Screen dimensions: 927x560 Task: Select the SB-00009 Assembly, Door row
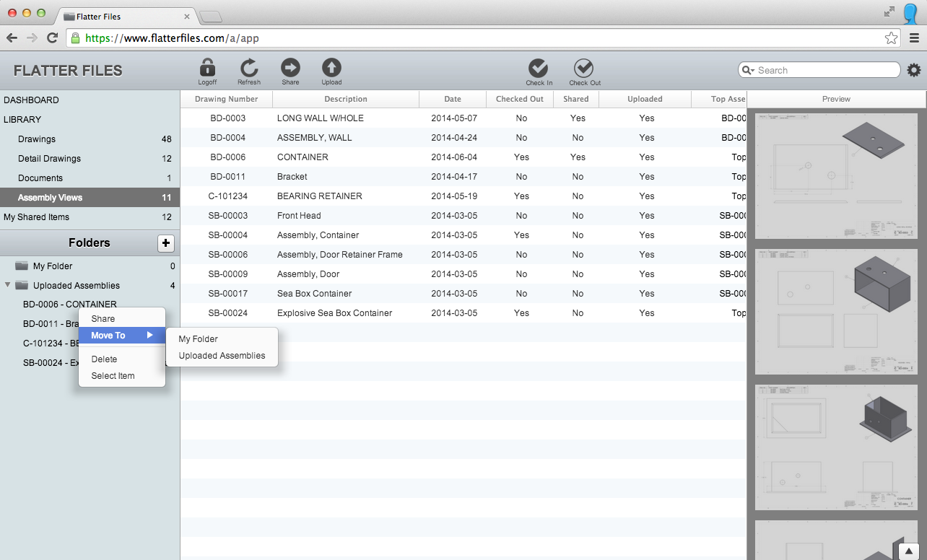point(463,274)
